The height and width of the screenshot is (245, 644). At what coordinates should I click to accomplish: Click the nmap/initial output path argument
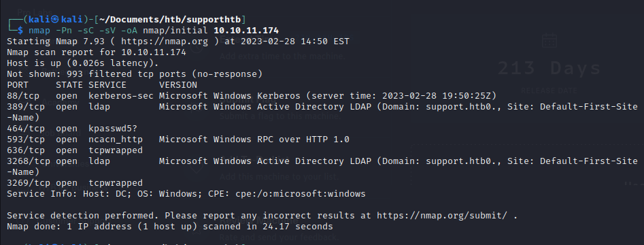(x=175, y=31)
